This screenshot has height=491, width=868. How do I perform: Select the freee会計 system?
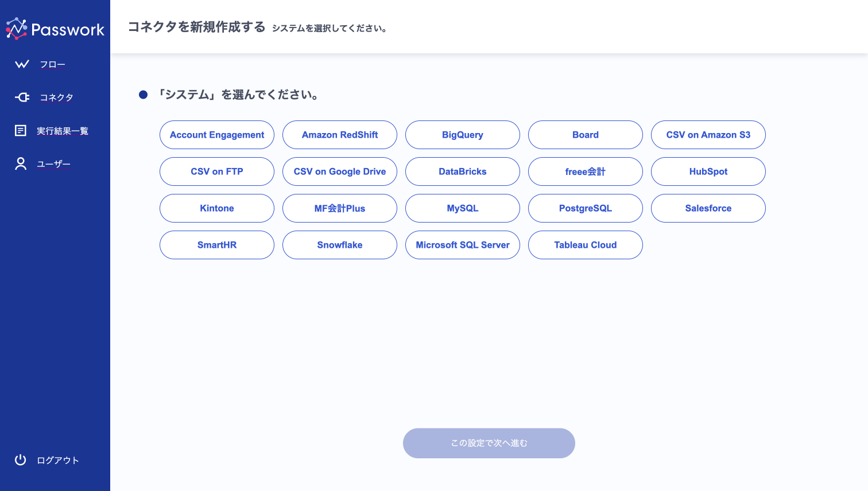[x=586, y=172]
